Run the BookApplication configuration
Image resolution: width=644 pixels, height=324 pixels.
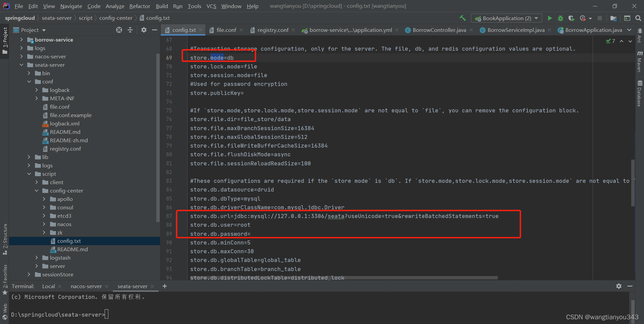(x=550, y=18)
